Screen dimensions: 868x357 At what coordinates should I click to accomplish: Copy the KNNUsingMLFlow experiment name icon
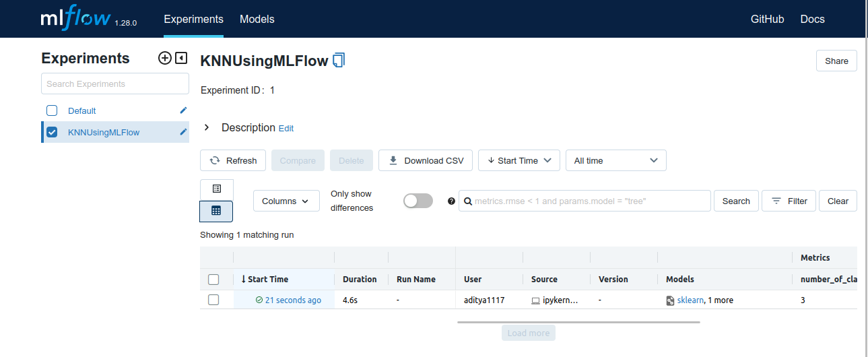pos(339,61)
